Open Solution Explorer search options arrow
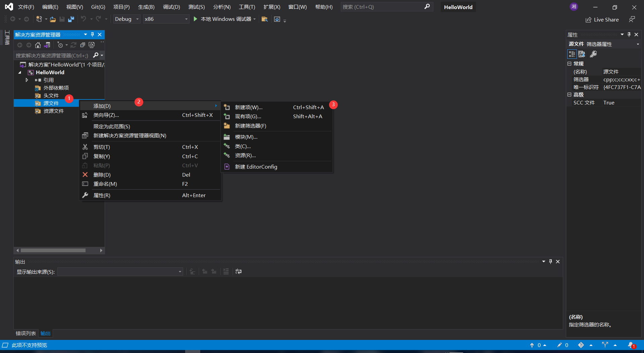 tap(102, 55)
